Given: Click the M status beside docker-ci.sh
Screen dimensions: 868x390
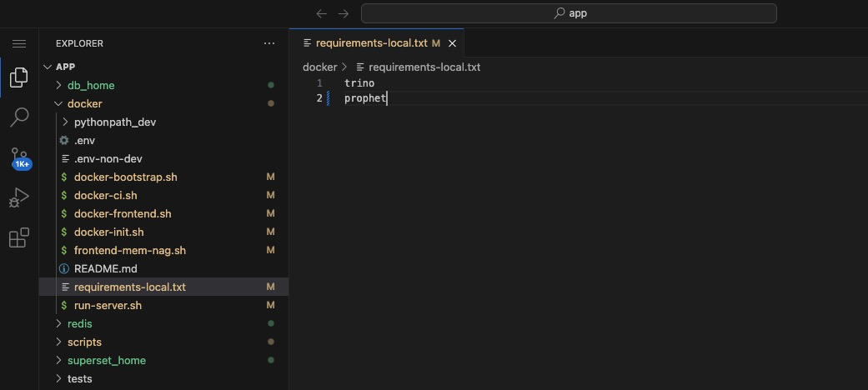Looking at the screenshot, I should (271, 195).
